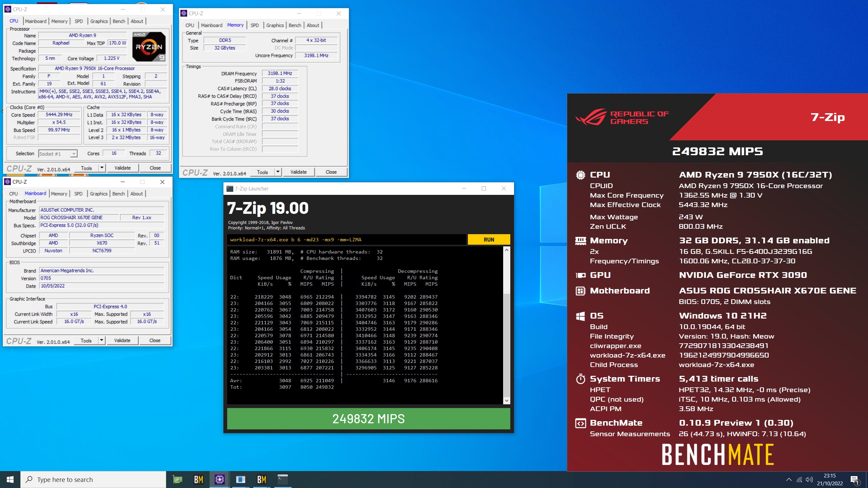Viewport: 868px width, 488px height.
Task: Click the OS Windows icon in BenchMate panel
Action: tap(580, 316)
